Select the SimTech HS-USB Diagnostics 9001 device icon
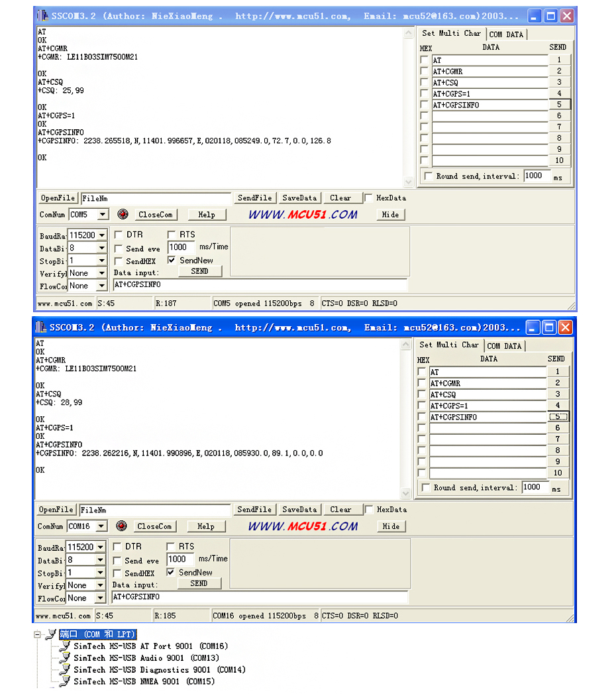The width and height of the screenshot is (616, 694). tap(65, 669)
